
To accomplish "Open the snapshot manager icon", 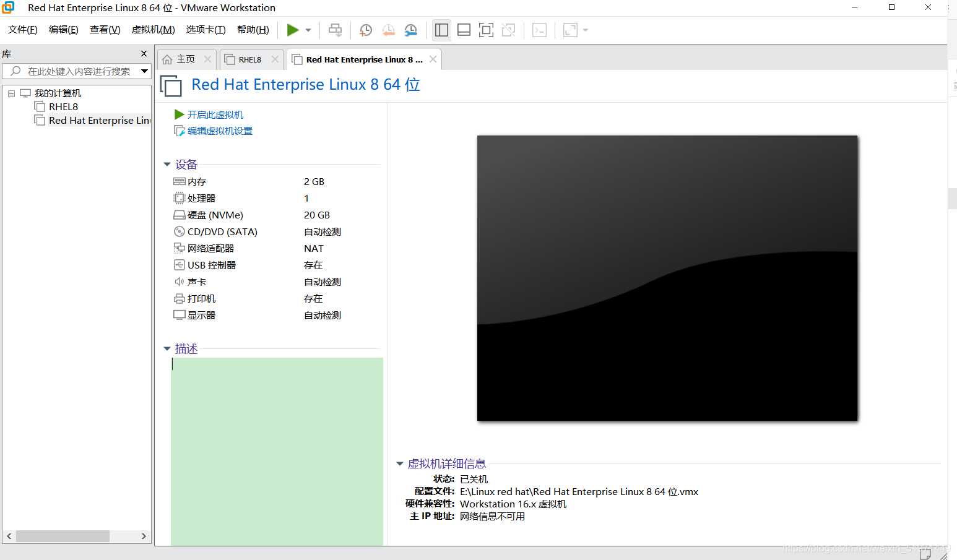I will 410,30.
